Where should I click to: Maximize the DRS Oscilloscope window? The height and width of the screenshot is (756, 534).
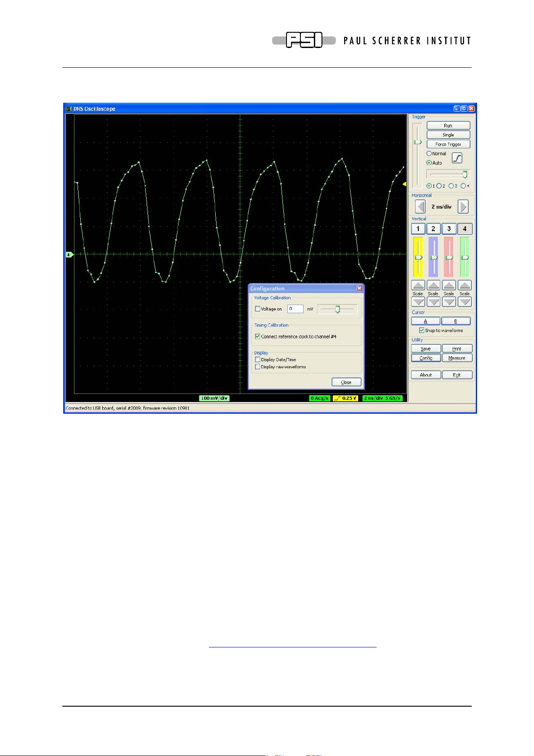tap(464, 109)
